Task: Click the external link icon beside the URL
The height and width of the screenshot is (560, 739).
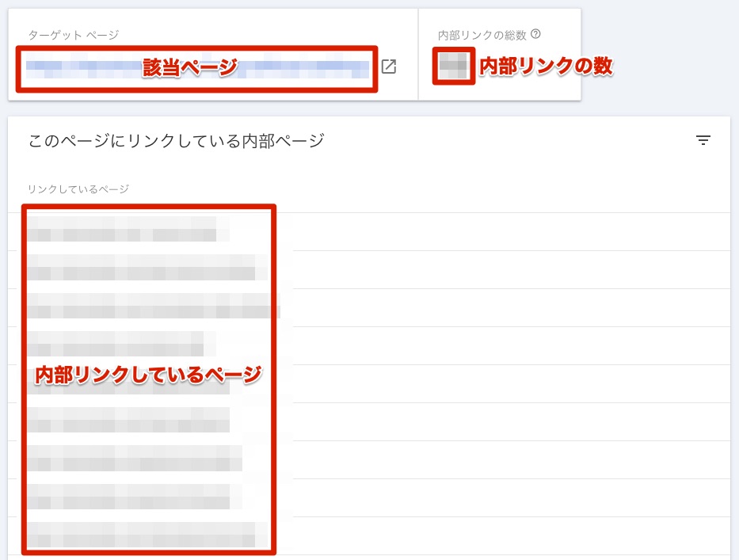Action: tap(388, 67)
